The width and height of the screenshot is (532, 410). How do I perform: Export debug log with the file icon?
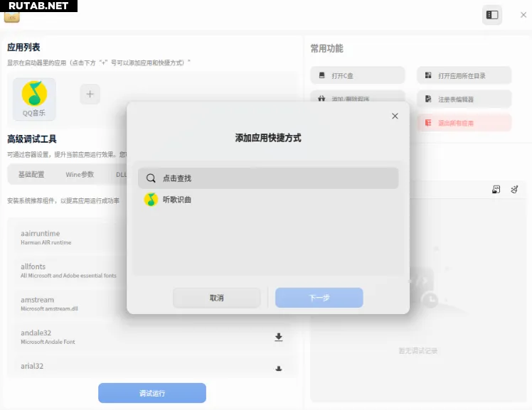tap(496, 190)
